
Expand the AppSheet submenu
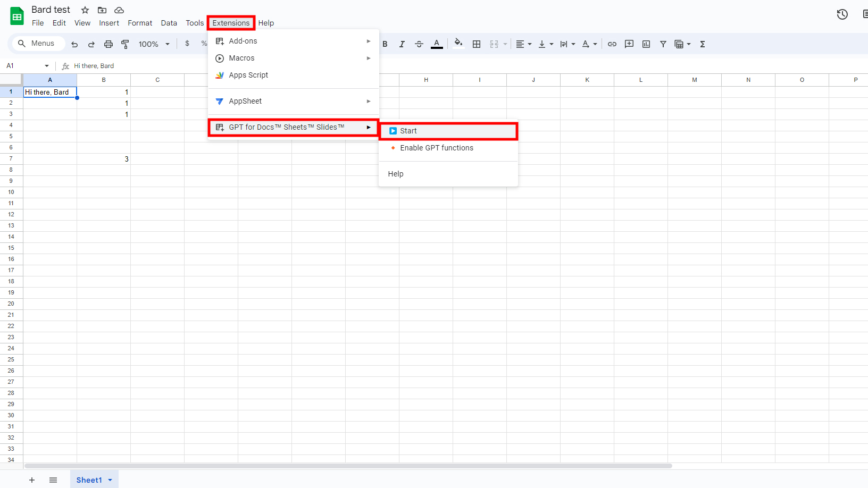pos(294,101)
